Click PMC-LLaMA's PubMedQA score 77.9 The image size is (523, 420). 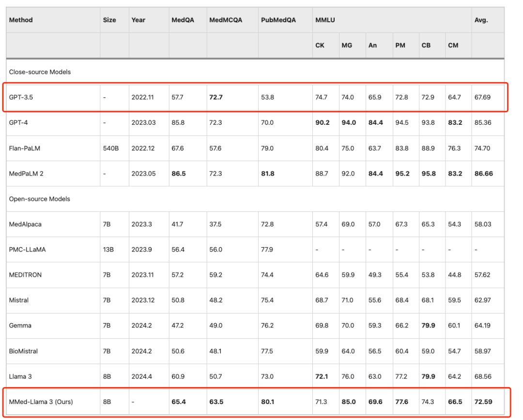tap(267, 250)
